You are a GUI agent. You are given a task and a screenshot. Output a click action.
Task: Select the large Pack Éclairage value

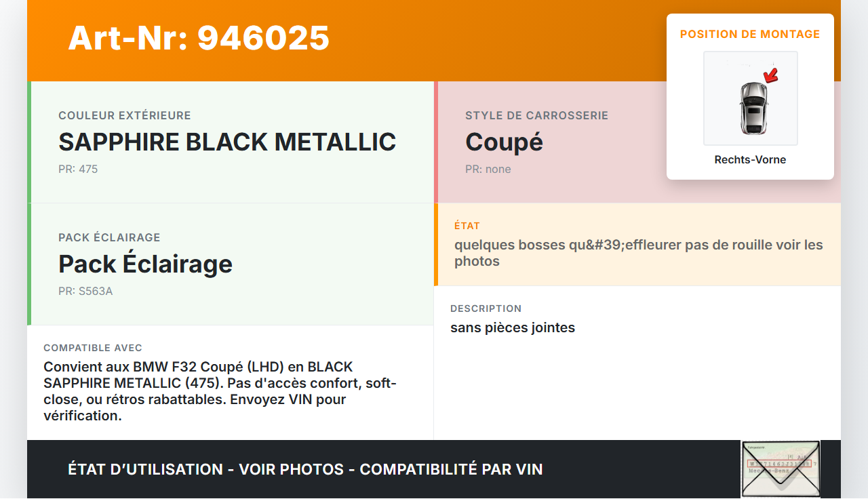(145, 264)
